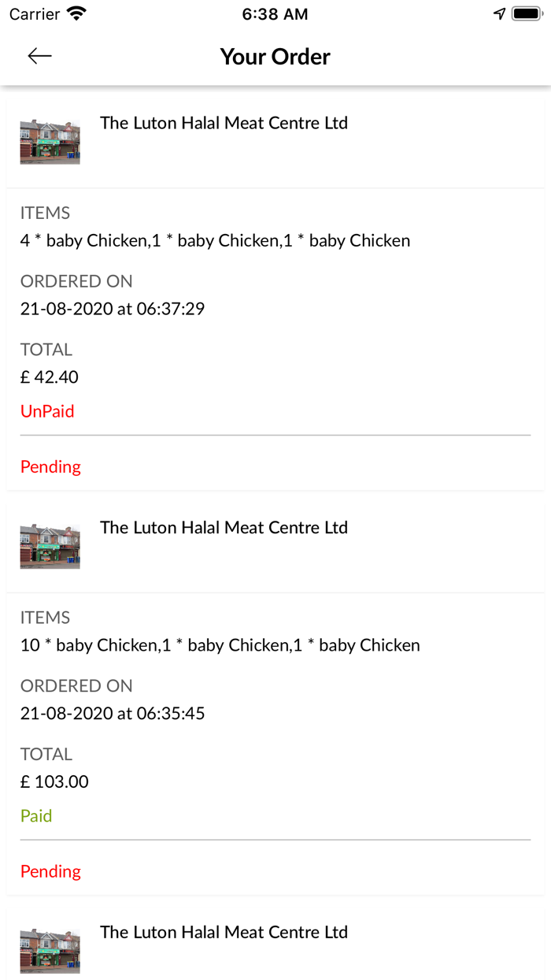Screen dimensions: 551x980
Task: Tap the green Paid status label
Action: point(36,816)
